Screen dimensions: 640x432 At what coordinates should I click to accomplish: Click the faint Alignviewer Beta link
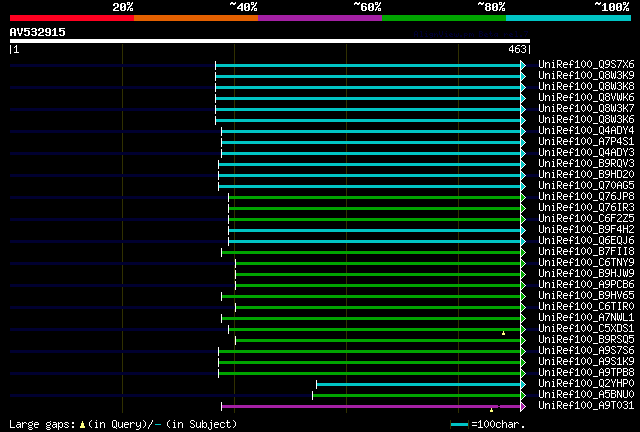(x=471, y=34)
